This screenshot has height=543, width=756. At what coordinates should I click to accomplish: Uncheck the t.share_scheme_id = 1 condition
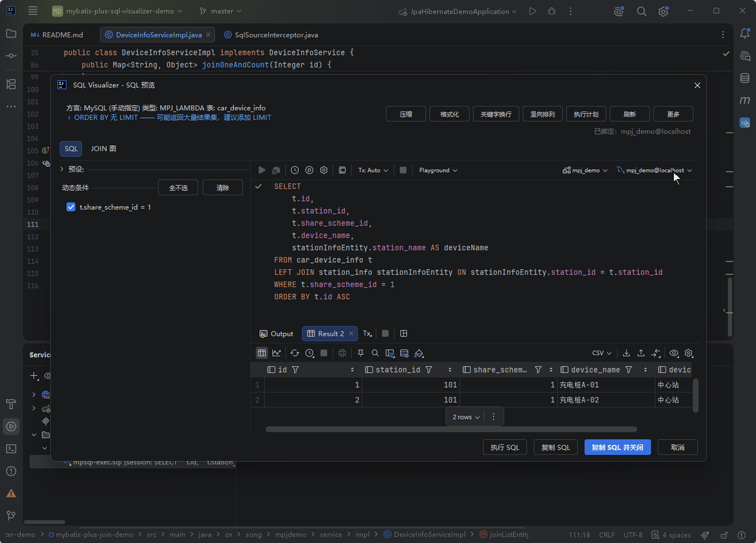71,207
